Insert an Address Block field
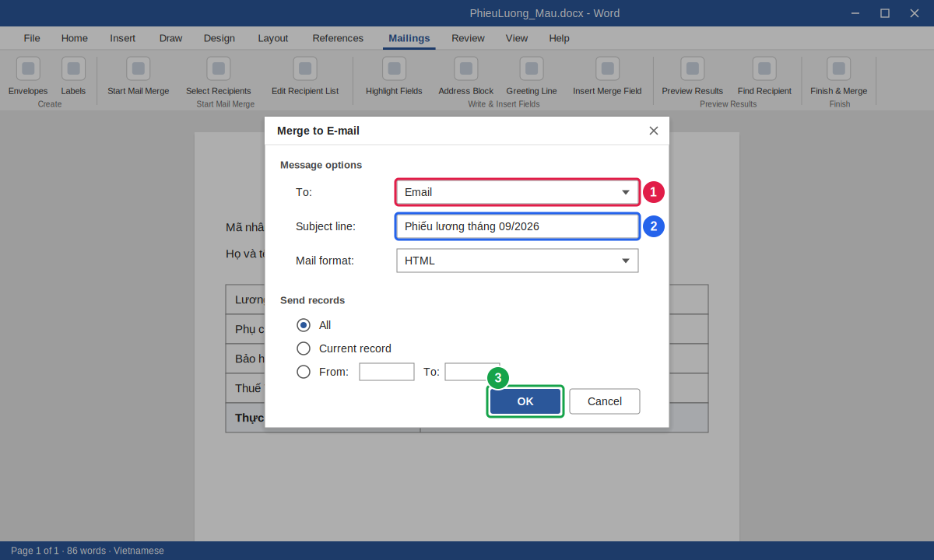Viewport: 934px width, 560px height. click(466, 76)
